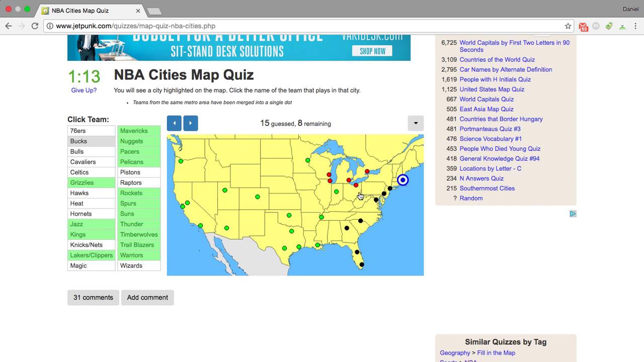Click the Timberwolves team cell

point(139,235)
